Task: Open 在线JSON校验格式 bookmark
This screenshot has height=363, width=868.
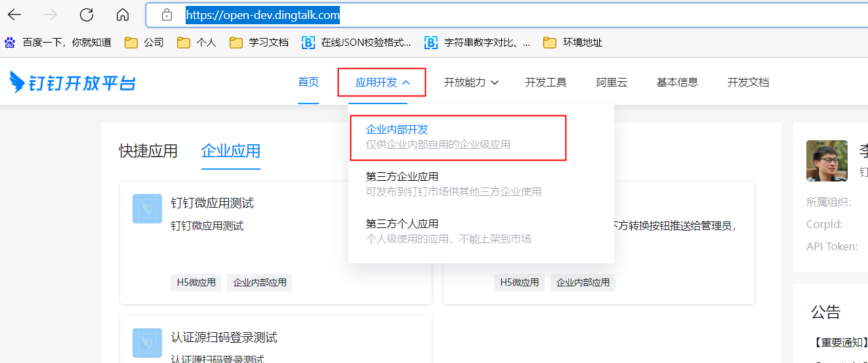Action: (356, 43)
